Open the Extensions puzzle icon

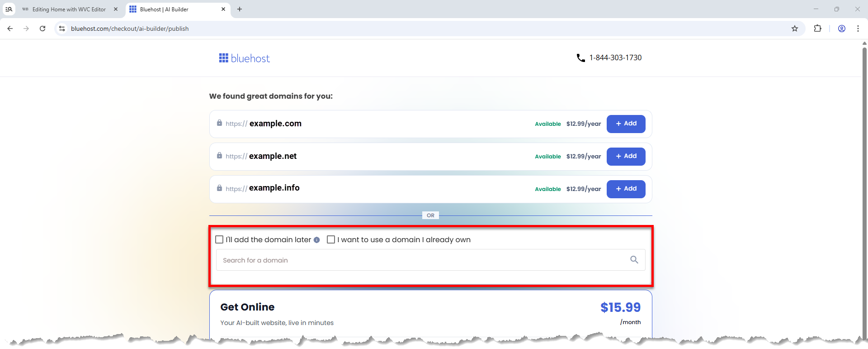point(817,29)
